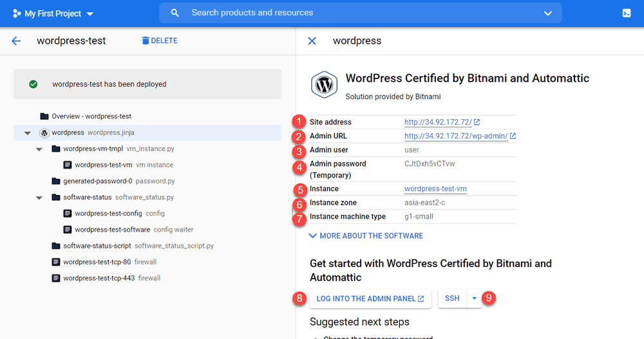Expand the search bar dropdown chevron
644x339 pixels.
tap(548, 13)
